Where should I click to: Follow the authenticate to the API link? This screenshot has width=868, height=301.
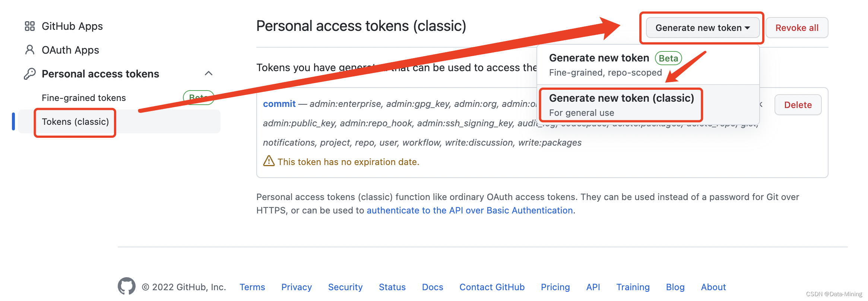pyautogui.click(x=470, y=210)
